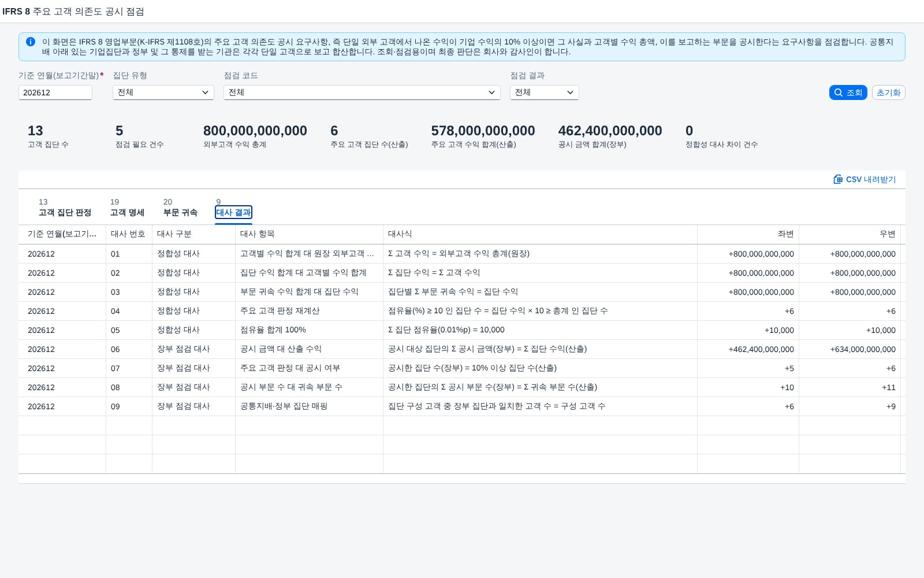
Task: Click the 대사 번호 cell 05
Action: tap(129, 330)
